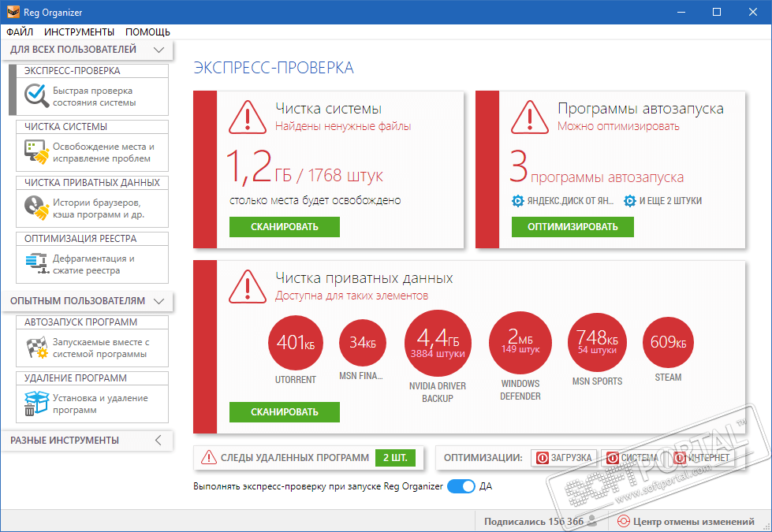Click the Windows Defender 2 МБ circle
772x532 pixels.
520,343
